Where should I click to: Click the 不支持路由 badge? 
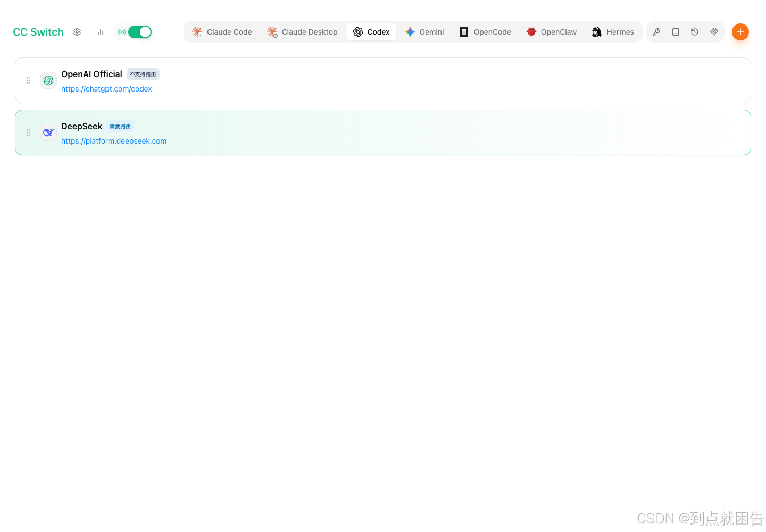pos(143,74)
